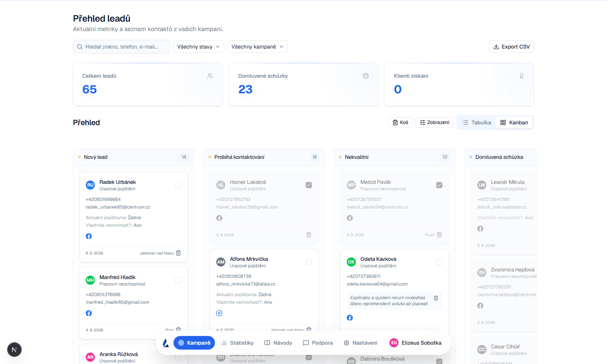Click count badge 18 in Probíhá kontaktování
Image resolution: width=607 pixels, height=364 pixels.
pos(315,157)
